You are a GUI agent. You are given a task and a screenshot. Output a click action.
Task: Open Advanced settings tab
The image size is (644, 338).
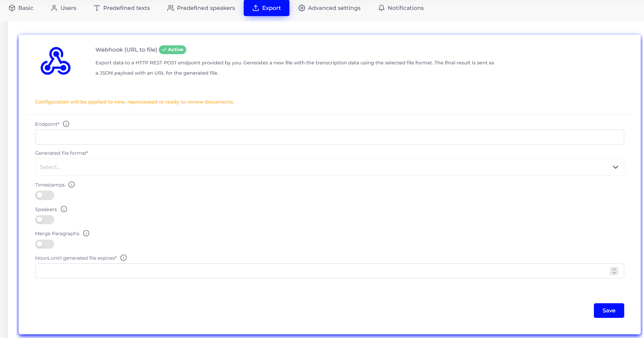pyautogui.click(x=329, y=8)
